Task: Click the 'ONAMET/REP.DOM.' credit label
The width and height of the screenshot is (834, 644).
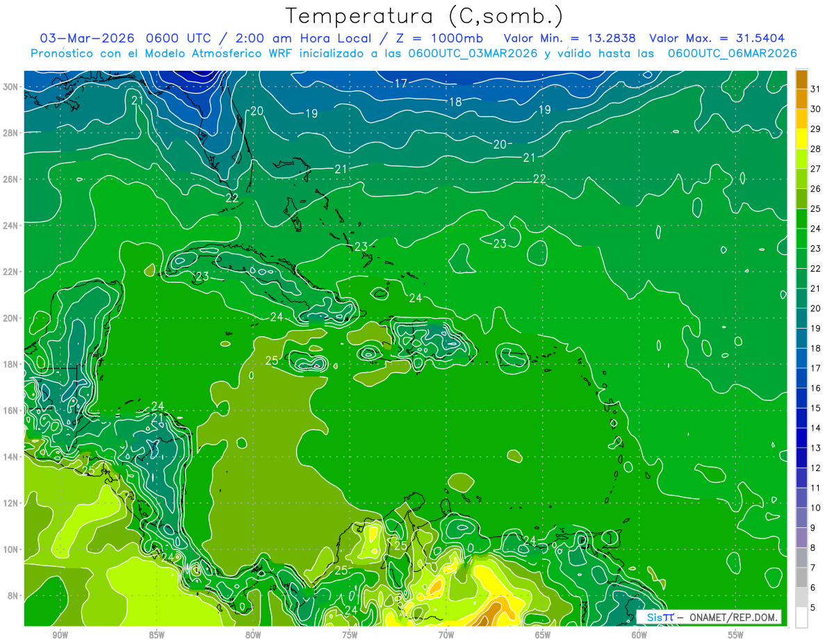Action: (x=734, y=618)
